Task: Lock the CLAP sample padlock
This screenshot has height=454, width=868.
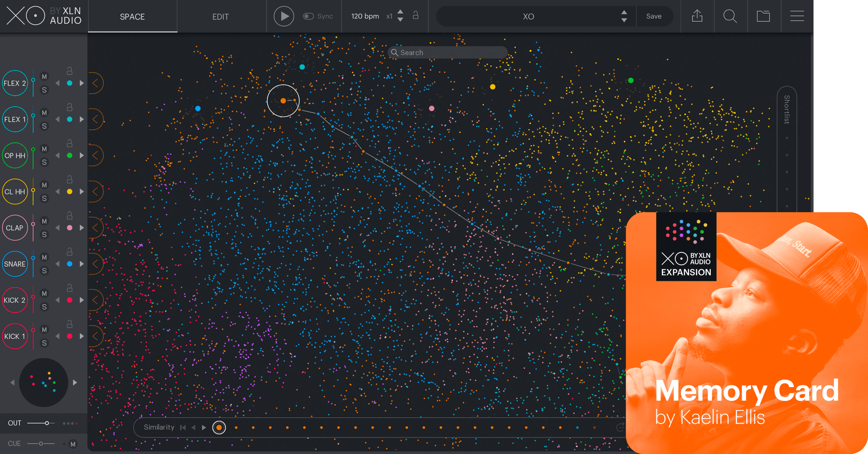Action: click(x=70, y=215)
